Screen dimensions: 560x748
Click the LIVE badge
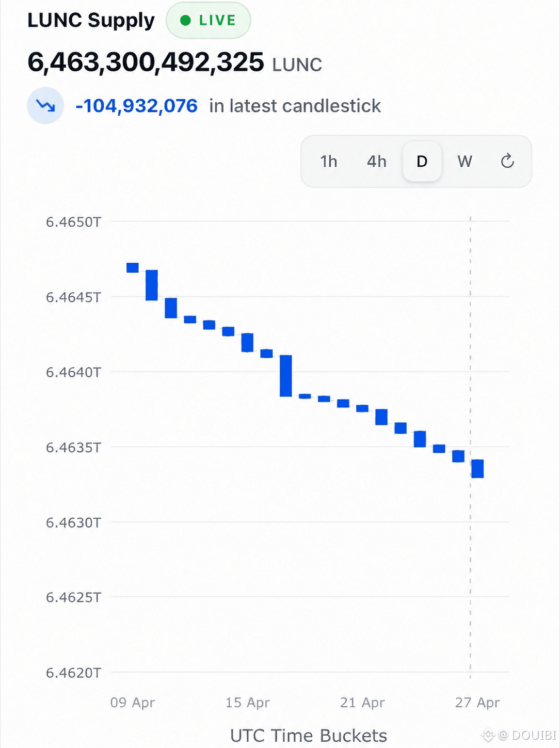(209, 21)
